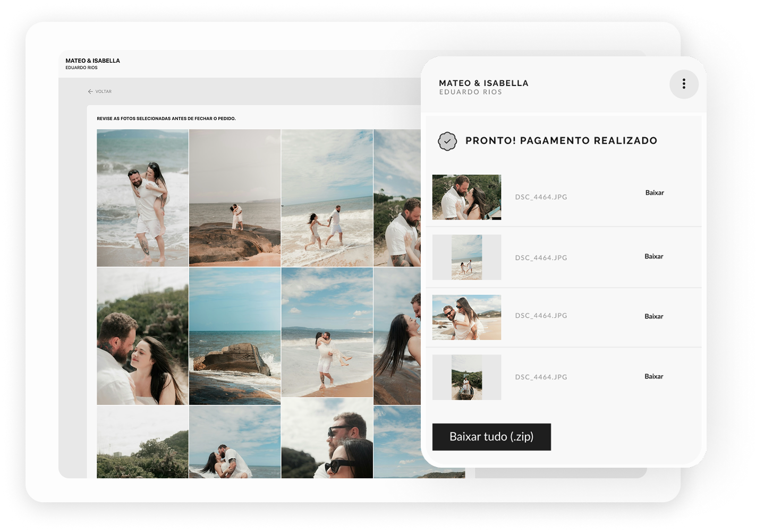Select gallery photo of piggyback in the waves

coord(142,198)
